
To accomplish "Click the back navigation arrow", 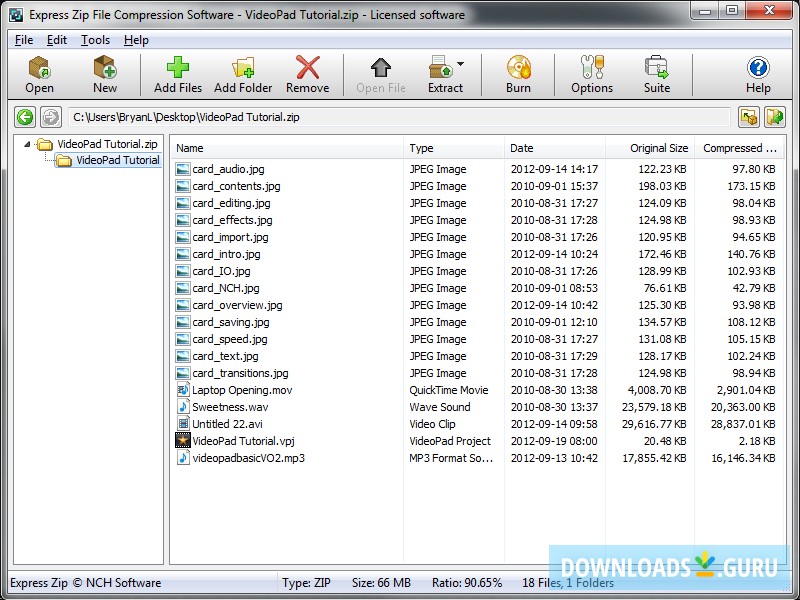I will 23,117.
